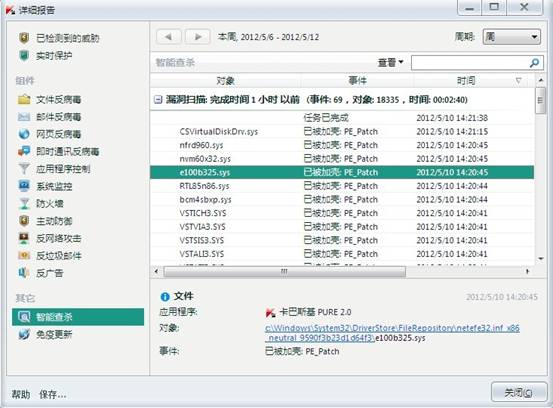Screen dimensions: 553x408
Task: Select the RTL85n86.sys row
Action: (x=342, y=186)
